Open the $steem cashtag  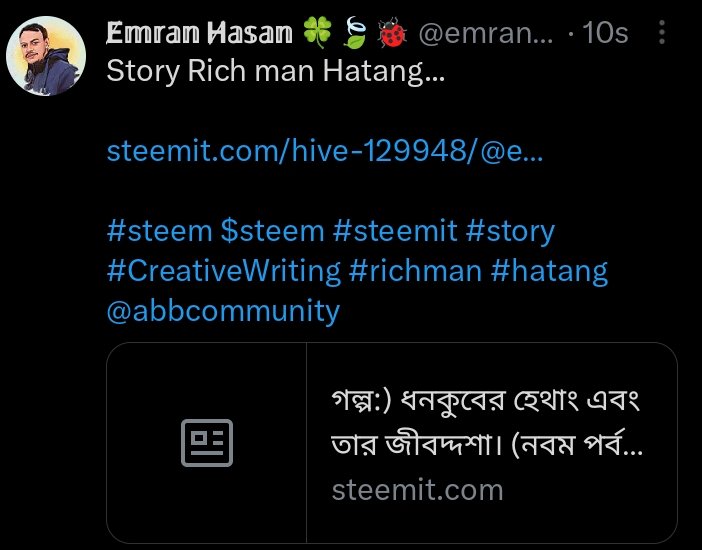click(x=272, y=231)
